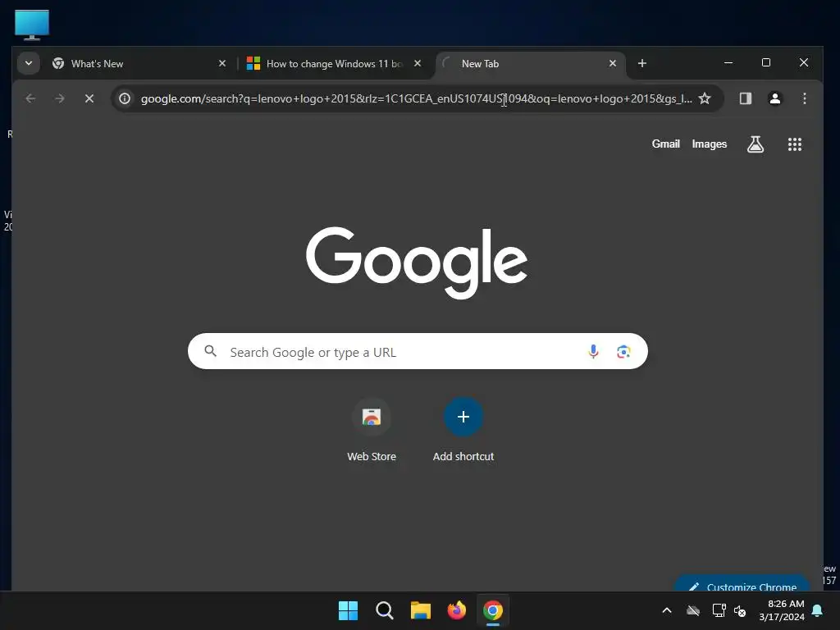
Task: Go forward with the forward arrow
Action: click(60, 98)
